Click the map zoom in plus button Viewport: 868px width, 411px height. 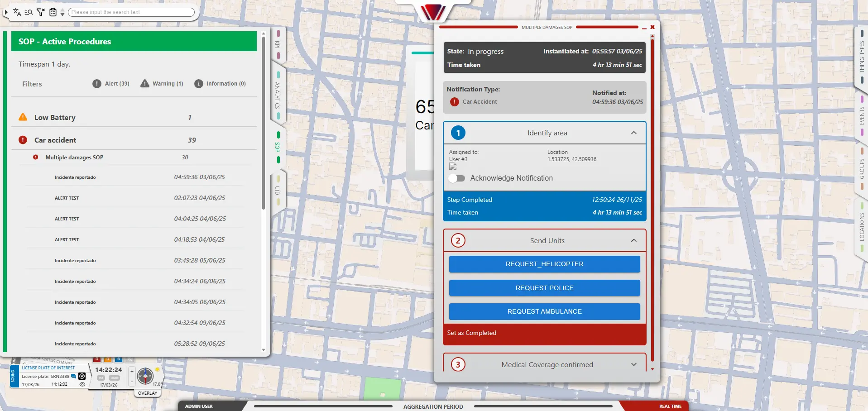click(x=132, y=371)
